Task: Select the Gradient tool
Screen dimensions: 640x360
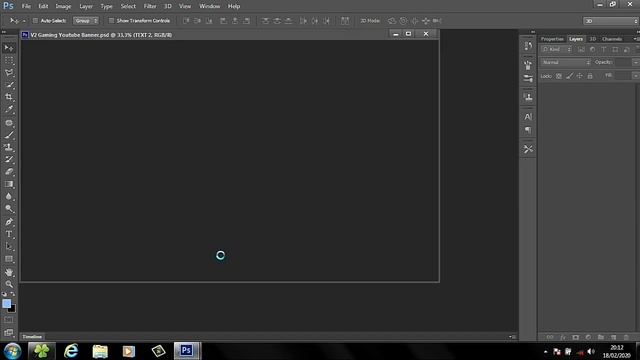Action: pyautogui.click(x=9, y=184)
